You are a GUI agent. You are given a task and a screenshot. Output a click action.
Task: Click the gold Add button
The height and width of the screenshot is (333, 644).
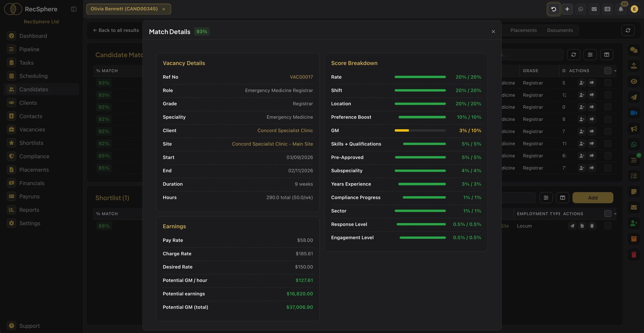pyautogui.click(x=593, y=198)
